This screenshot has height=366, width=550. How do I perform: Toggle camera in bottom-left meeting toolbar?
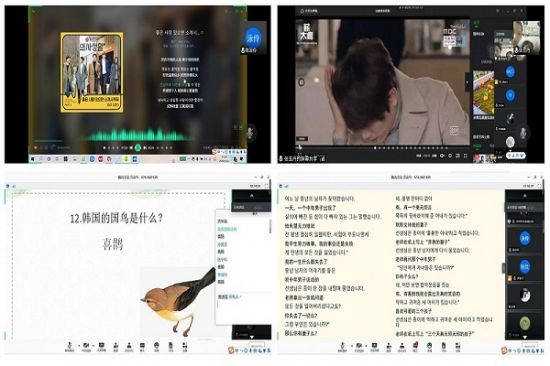86,346
